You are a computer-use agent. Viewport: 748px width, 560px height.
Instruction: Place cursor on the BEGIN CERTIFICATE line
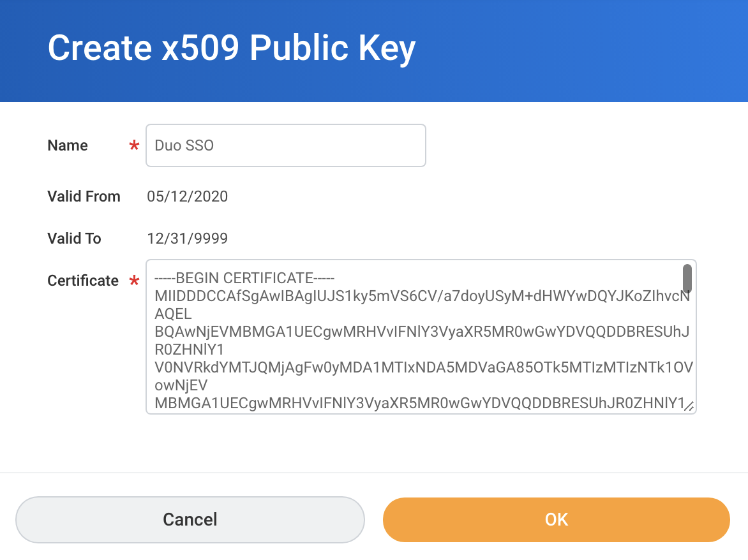(244, 279)
